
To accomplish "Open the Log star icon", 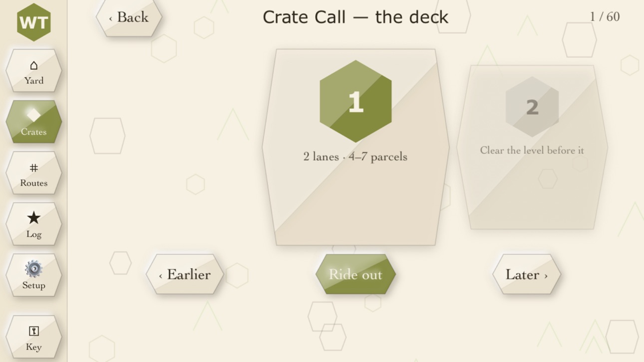I will [x=33, y=217].
